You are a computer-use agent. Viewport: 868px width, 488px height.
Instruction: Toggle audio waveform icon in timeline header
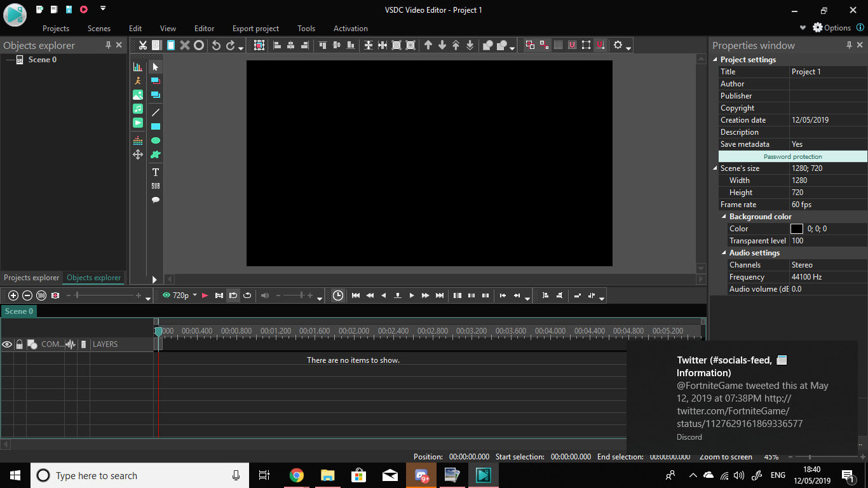[x=71, y=344]
